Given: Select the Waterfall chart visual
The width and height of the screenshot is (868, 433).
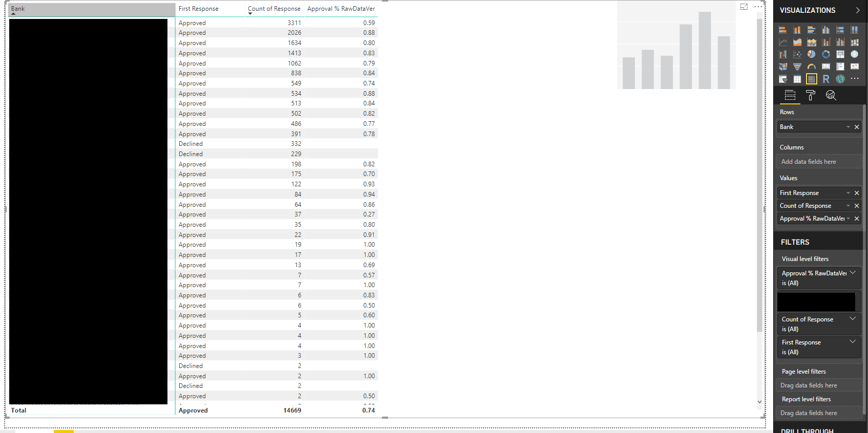Looking at the screenshot, I should pos(783,54).
